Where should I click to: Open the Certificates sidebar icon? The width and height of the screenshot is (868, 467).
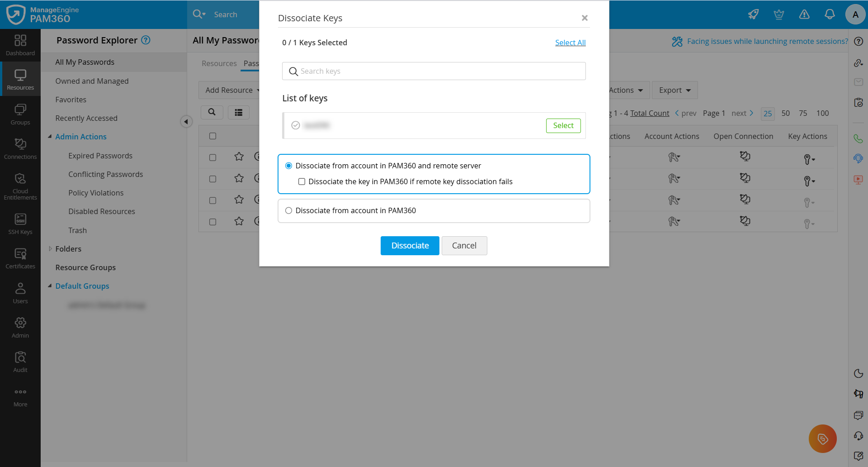pos(20,258)
